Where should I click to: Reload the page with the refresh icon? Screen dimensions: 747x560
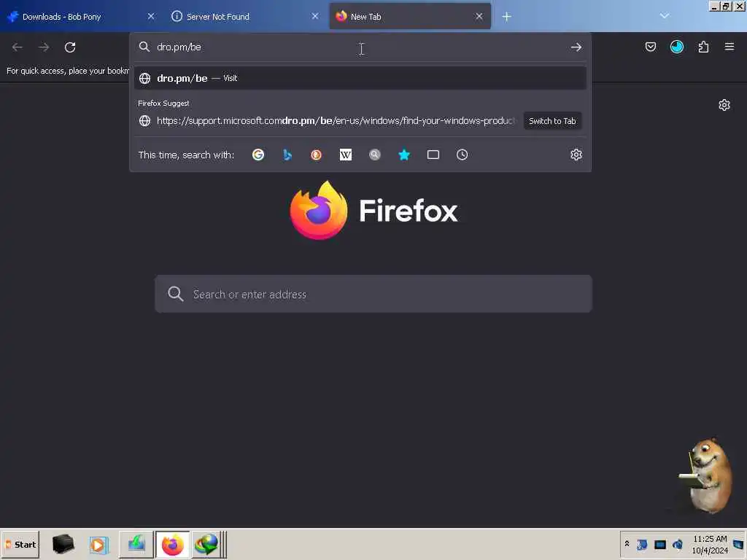point(70,47)
